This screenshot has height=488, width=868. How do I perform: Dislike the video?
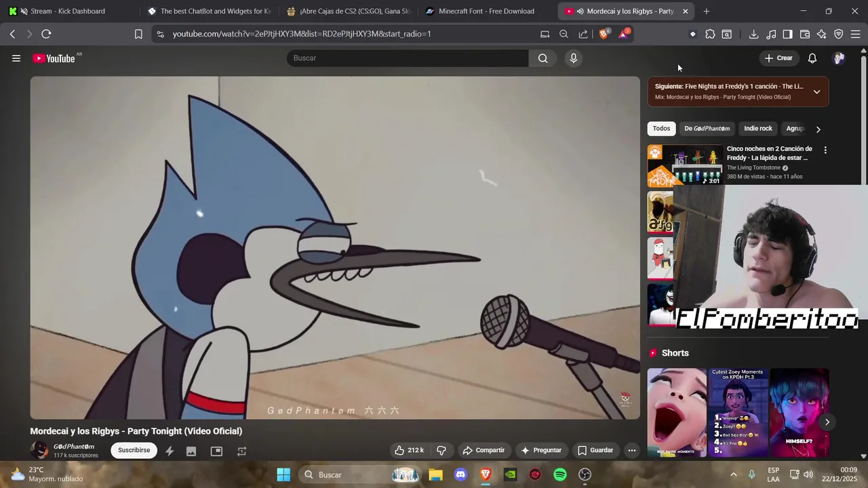tap(441, 450)
